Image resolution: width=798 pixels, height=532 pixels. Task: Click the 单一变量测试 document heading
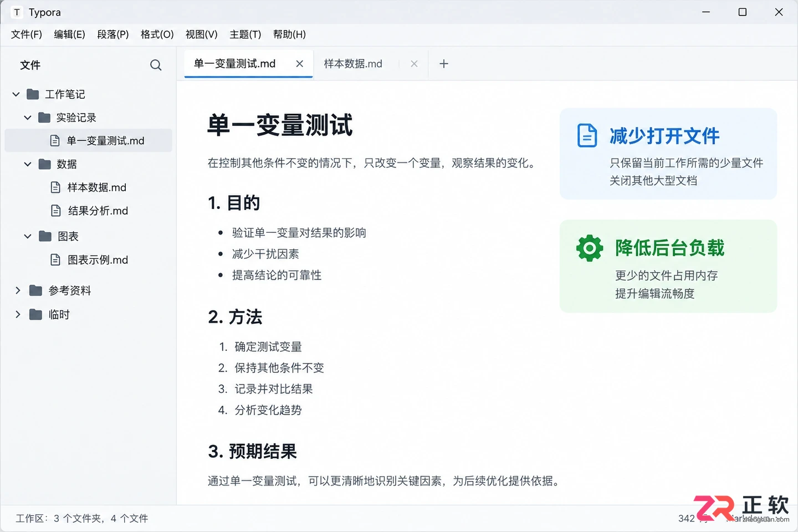click(280, 125)
